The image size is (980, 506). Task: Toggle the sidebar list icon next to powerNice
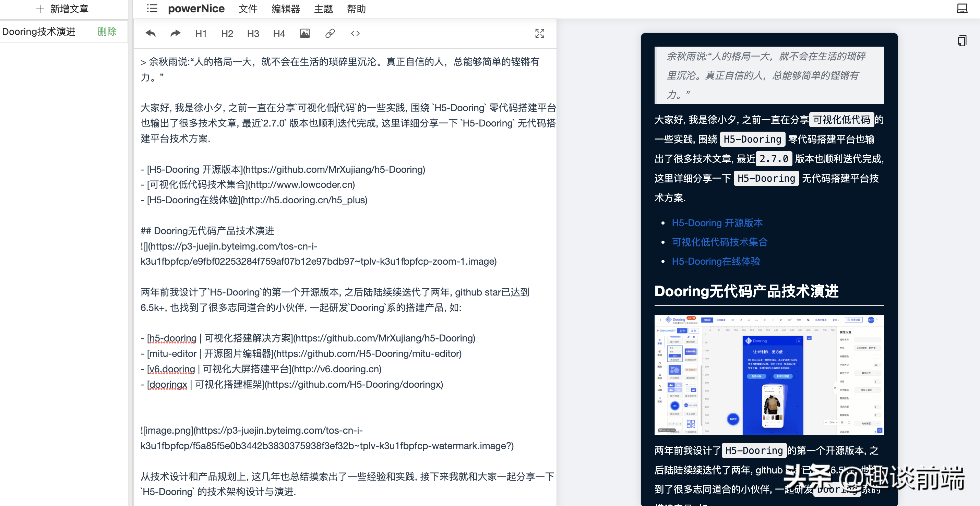pyautogui.click(x=152, y=8)
